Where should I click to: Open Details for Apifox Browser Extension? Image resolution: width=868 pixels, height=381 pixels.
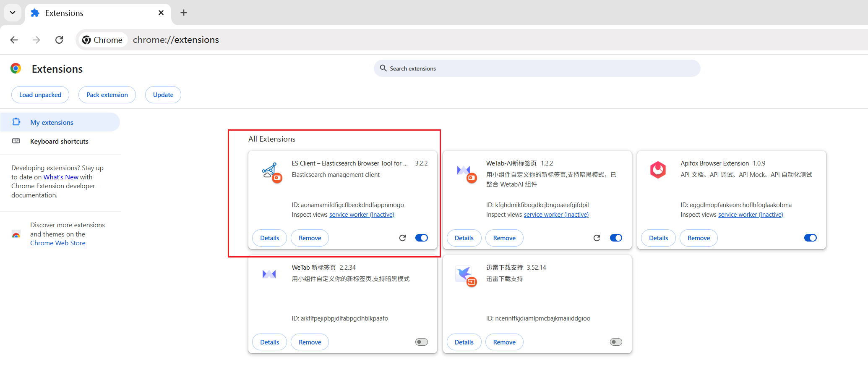point(658,238)
